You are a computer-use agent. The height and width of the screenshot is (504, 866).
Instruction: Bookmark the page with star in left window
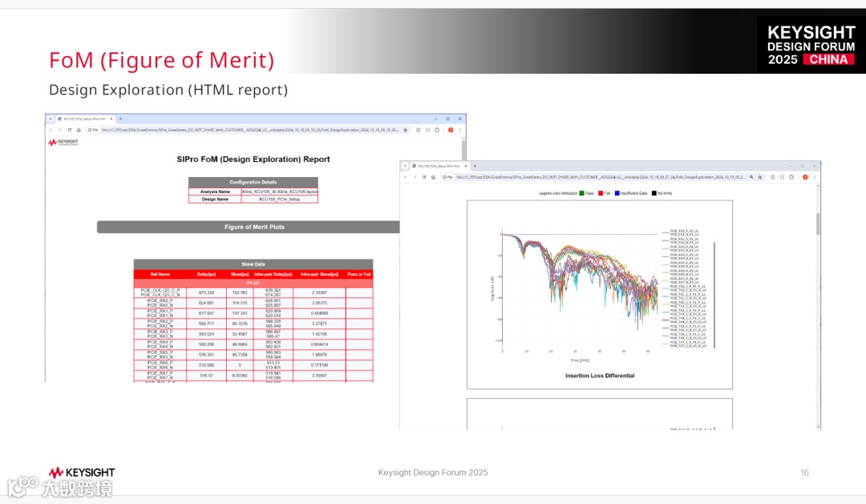[406, 131]
